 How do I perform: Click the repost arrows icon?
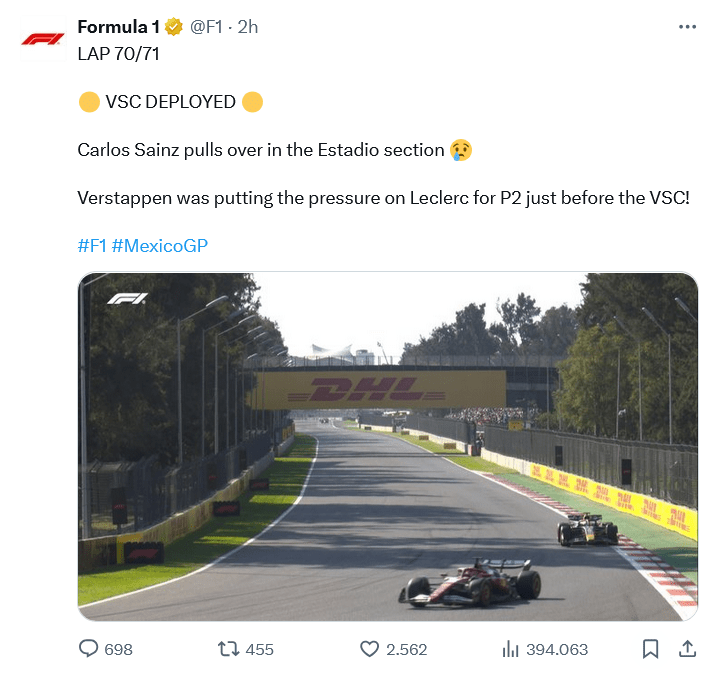click(228, 649)
